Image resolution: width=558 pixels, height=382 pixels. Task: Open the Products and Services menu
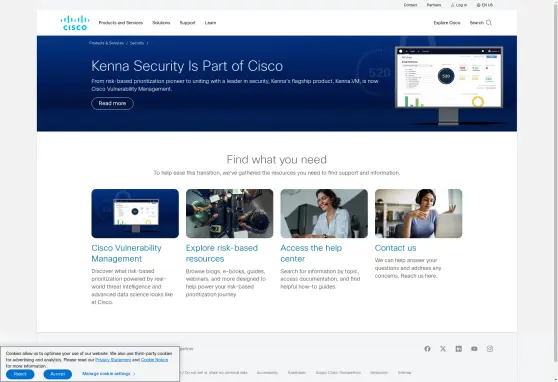[121, 23]
